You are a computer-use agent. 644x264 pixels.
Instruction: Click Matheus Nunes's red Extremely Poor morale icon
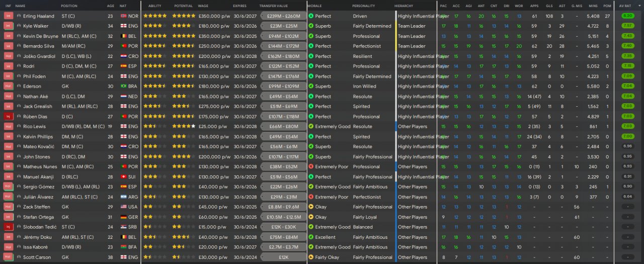pyautogui.click(x=311, y=166)
